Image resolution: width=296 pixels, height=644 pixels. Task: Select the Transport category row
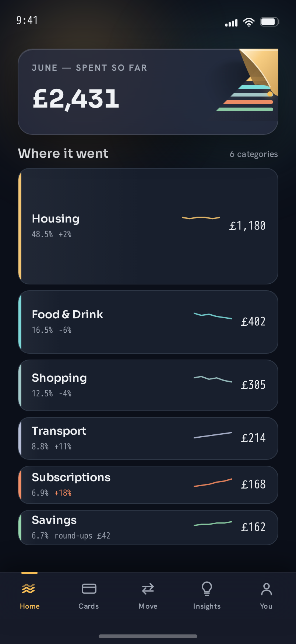click(148, 438)
